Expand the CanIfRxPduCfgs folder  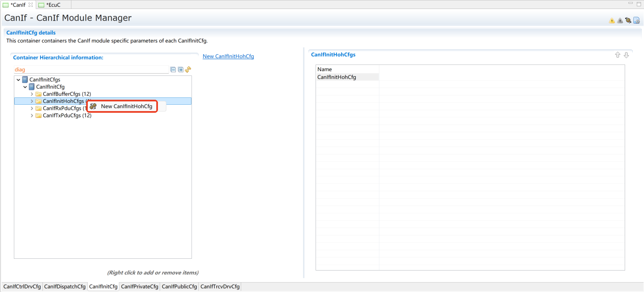pos(32,109)
